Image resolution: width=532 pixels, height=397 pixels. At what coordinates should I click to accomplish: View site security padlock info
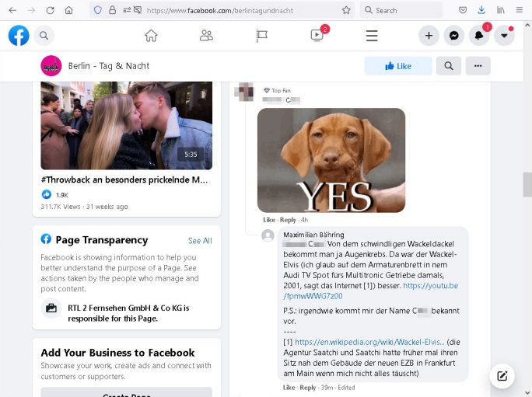(x=112, y=10)
